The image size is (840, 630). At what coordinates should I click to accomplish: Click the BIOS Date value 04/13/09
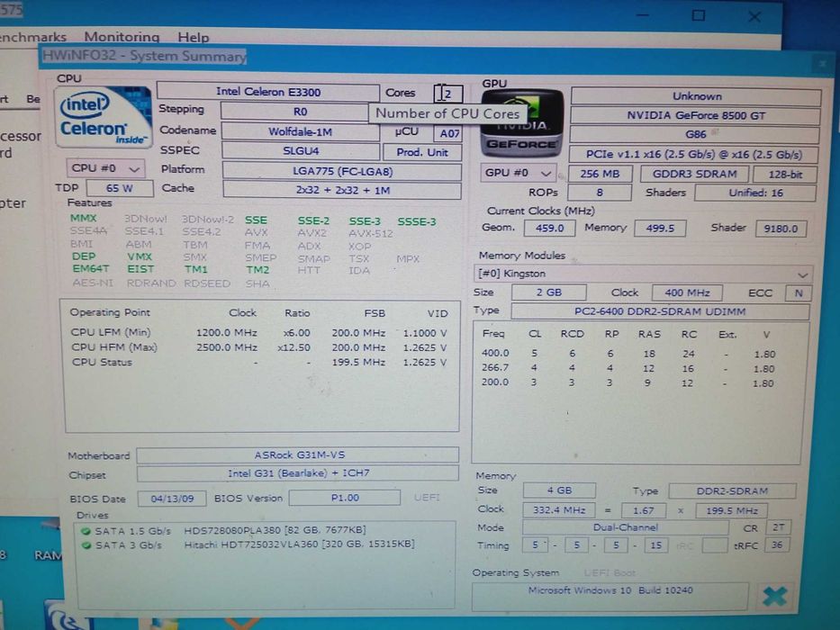[x=172, y=499]
